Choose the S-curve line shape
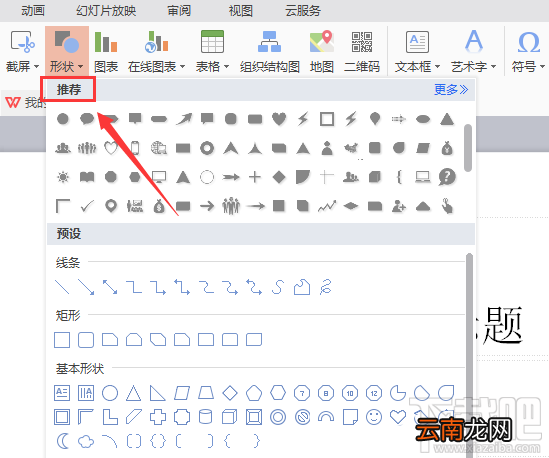 [278, 287]
